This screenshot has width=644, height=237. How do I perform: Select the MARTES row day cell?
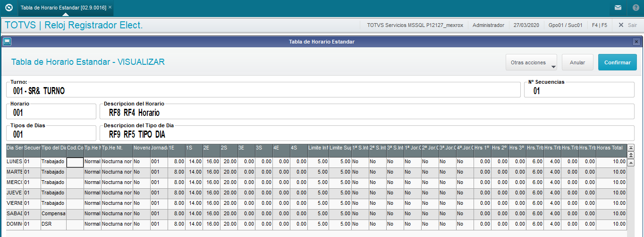[x=15, y=172]
